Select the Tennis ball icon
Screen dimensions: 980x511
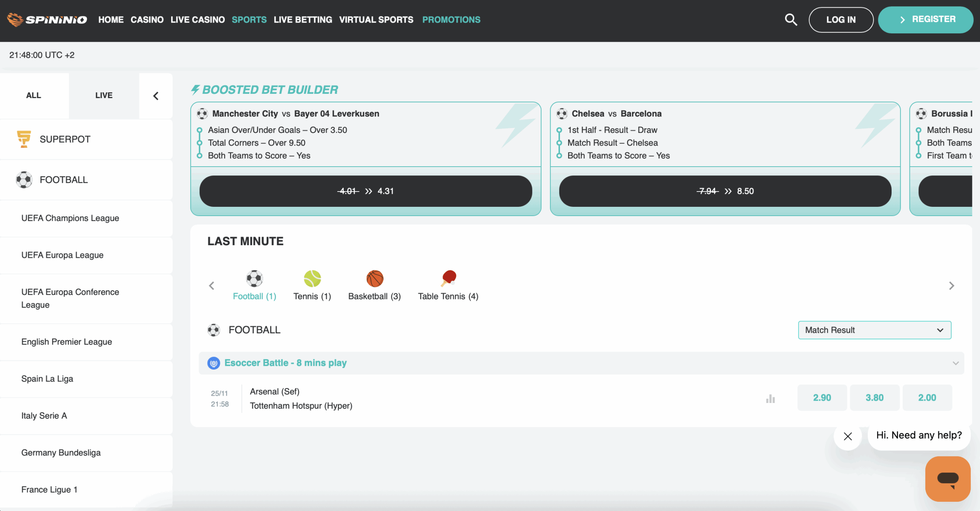click(312, 279)
